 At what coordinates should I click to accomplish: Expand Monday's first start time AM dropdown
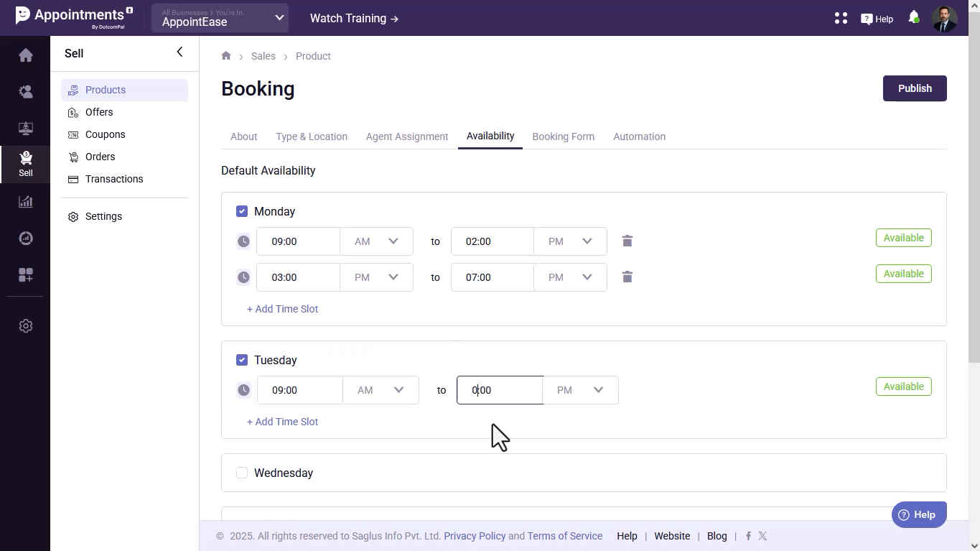376,241
